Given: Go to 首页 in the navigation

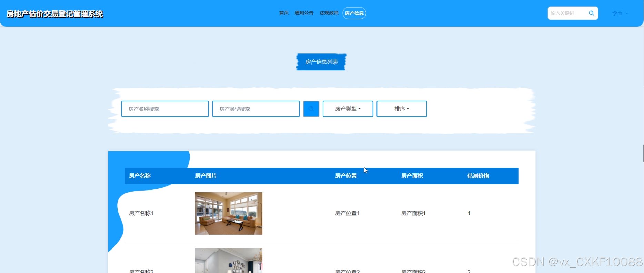Looking at the screenshot, I should click(284, 13).
